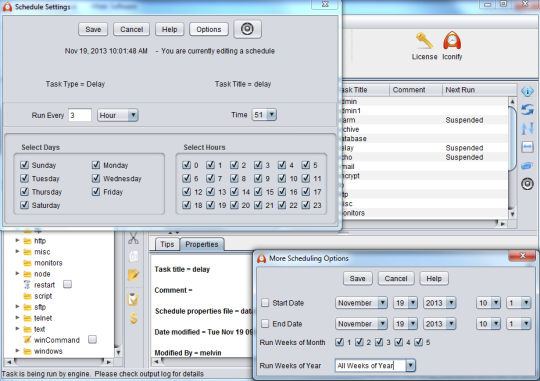Uncheck hour 0 checkbox
Screen dimensions: 540x381
click(x=186, y=165)
